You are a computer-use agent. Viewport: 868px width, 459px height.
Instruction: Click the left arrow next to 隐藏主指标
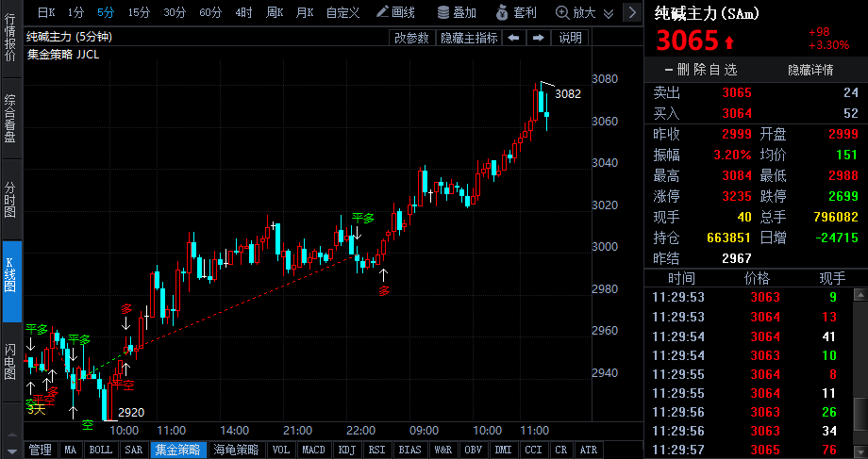pos(513,38)
